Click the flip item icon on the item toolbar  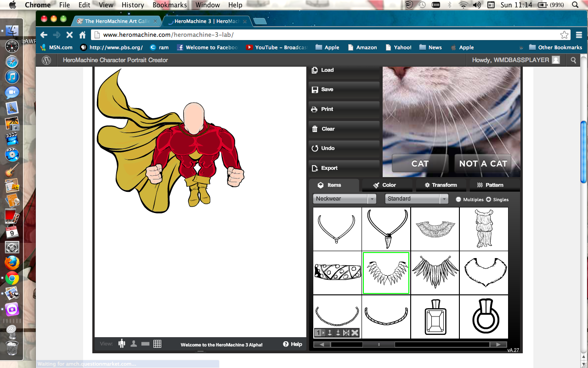click(346, 333)
